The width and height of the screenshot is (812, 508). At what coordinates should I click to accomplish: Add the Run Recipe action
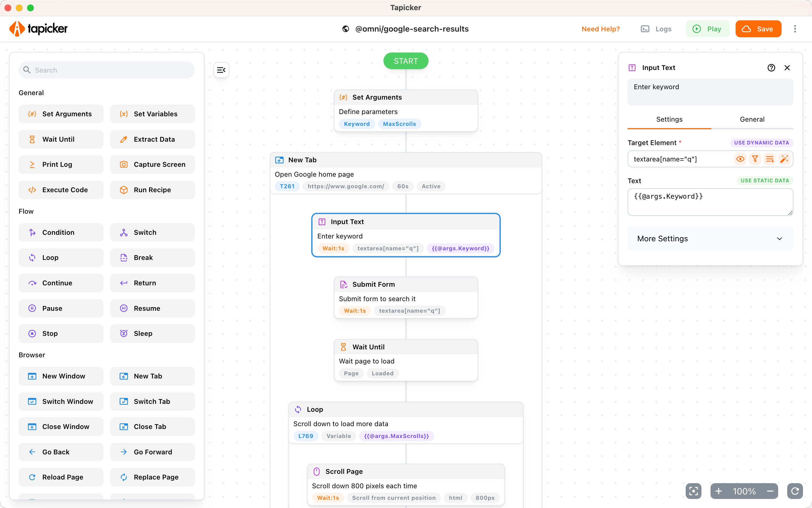pos(152,190)
